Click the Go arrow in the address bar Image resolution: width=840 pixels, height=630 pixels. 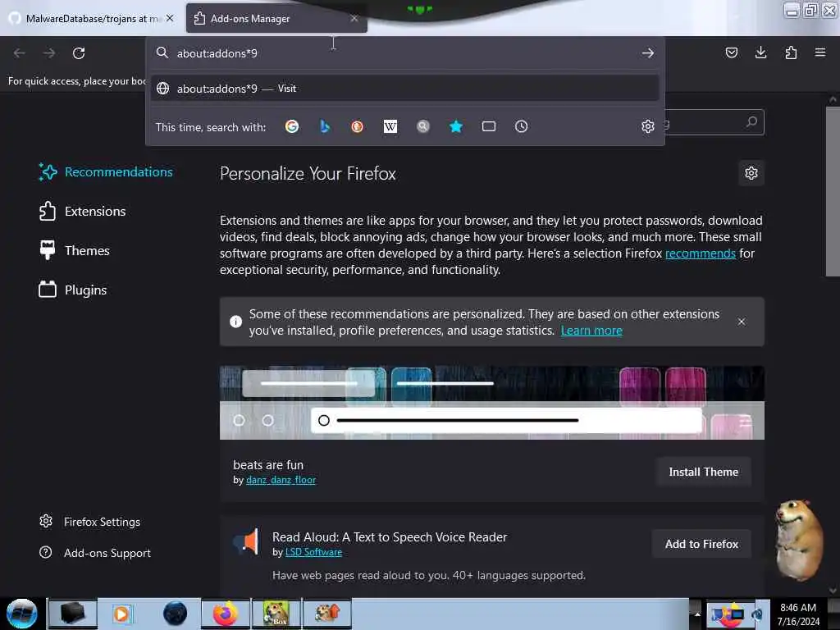648,53
